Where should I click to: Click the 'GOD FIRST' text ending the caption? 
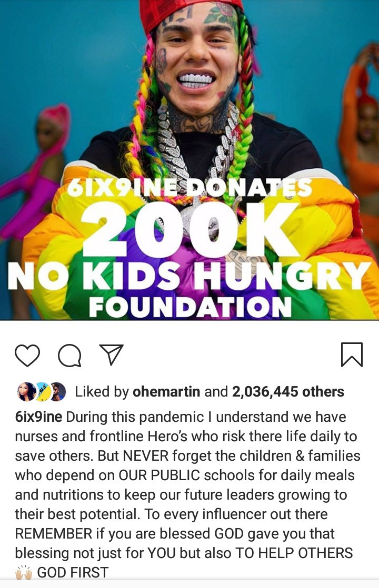tap(73, 573)
